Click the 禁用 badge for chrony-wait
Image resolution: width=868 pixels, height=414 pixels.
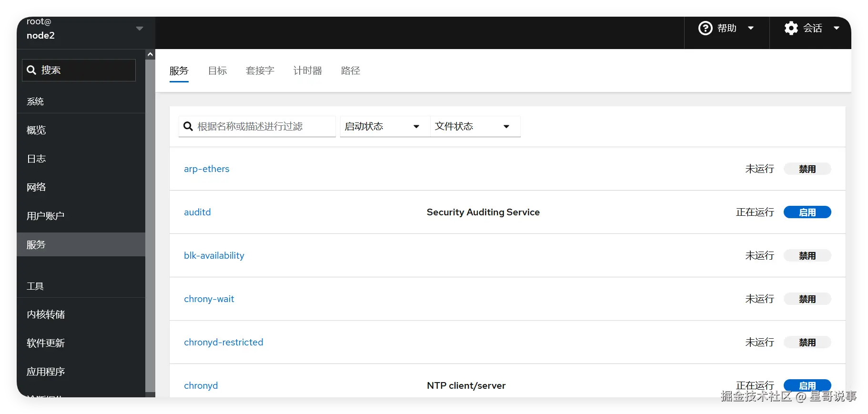807,299
